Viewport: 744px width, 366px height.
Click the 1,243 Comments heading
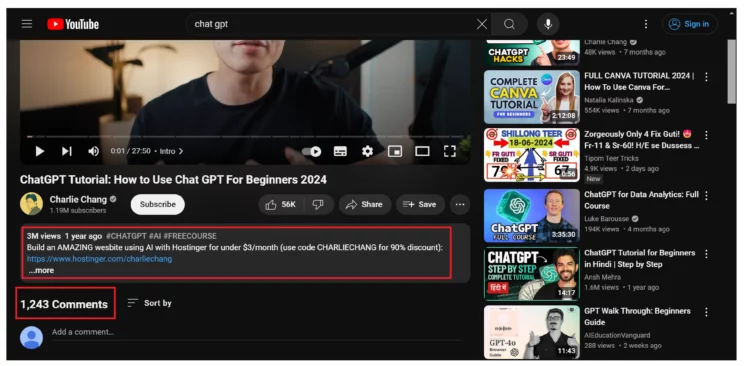(64, 304)
